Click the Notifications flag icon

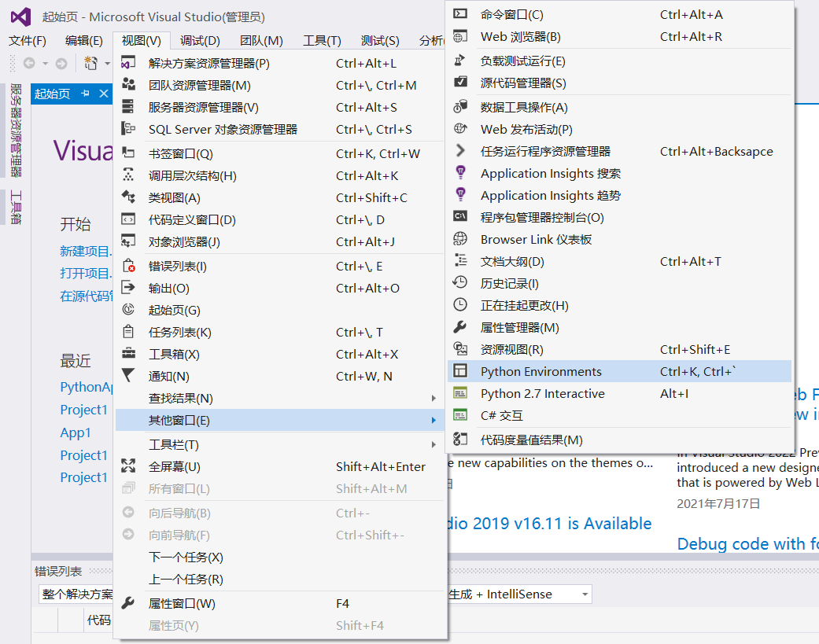click(x=128, y=375)
